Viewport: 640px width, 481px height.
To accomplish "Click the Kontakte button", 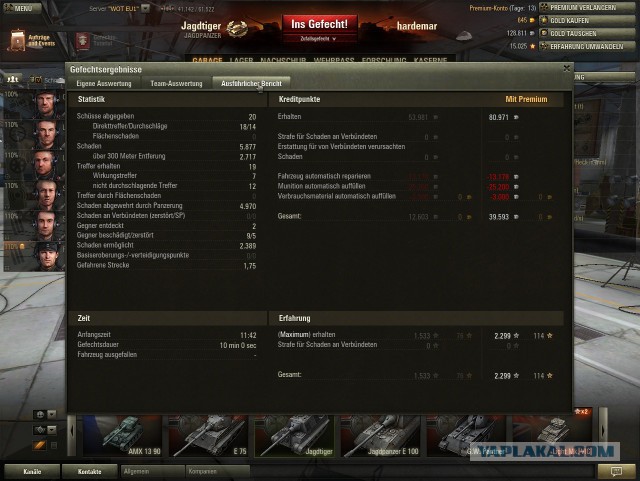I will (89, 471).
